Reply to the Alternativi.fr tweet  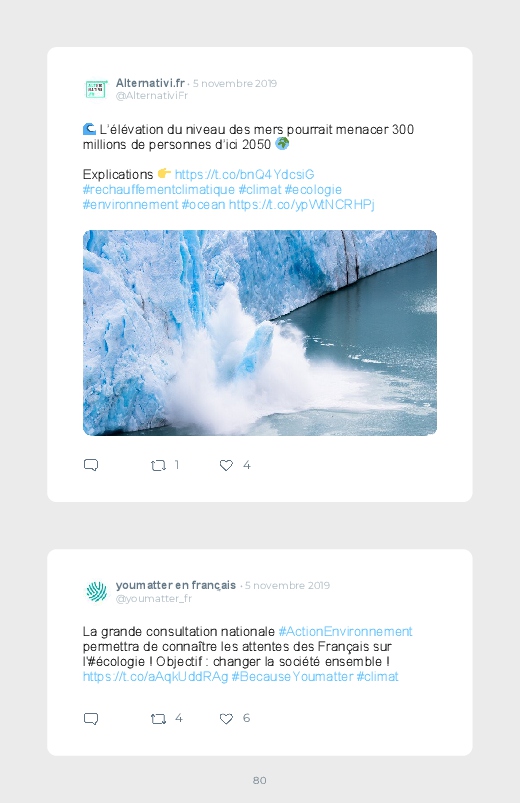tap(91, 465)
